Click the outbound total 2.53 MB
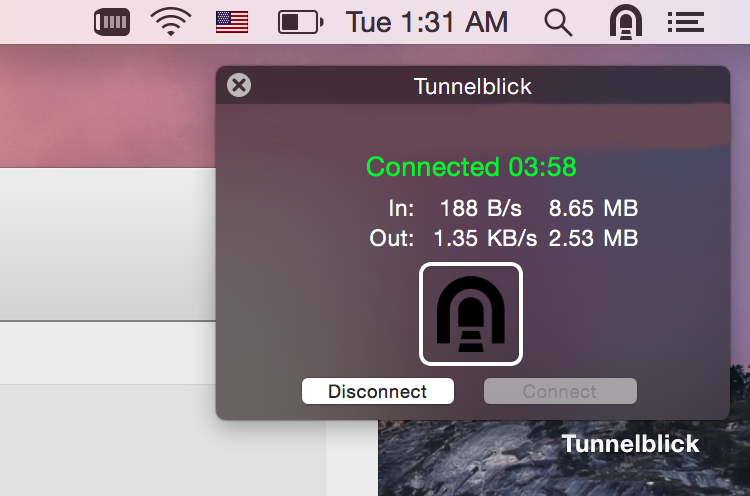This screenshot has height=496, width=750. click(x=593, y=238)
